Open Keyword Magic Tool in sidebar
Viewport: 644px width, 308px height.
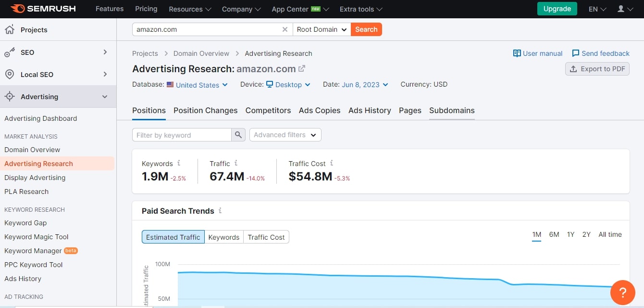point(37,237)
